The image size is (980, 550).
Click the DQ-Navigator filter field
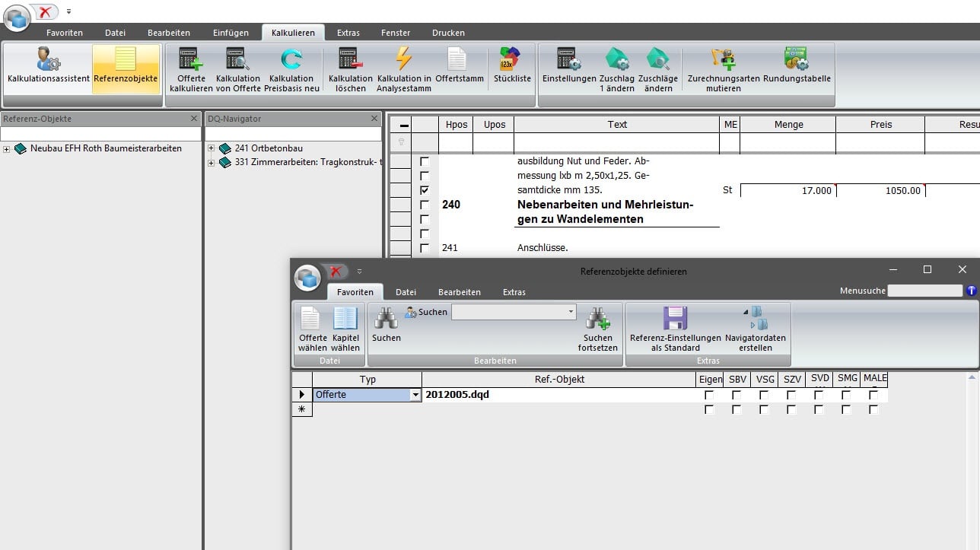click(293, 134)
